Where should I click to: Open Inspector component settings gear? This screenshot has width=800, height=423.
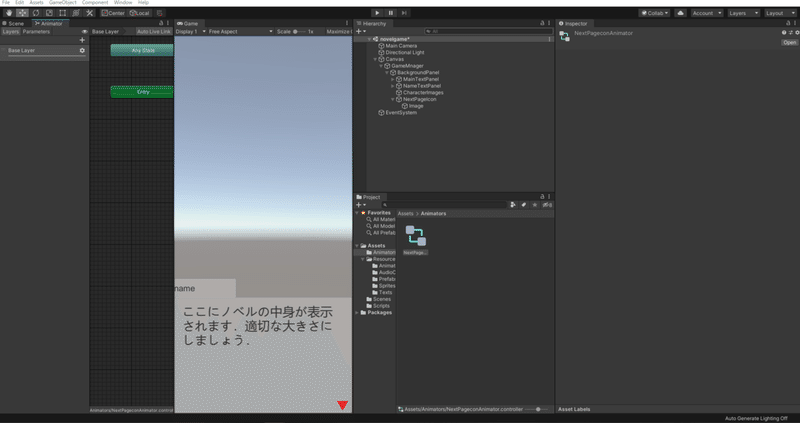coord(797,33)
